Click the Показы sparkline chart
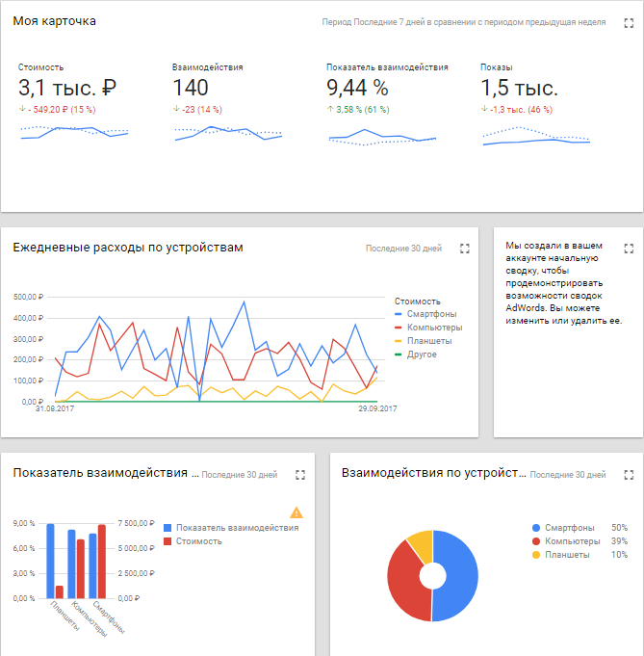The width and height of the screenshot is (644, 656). coord(536,136)
